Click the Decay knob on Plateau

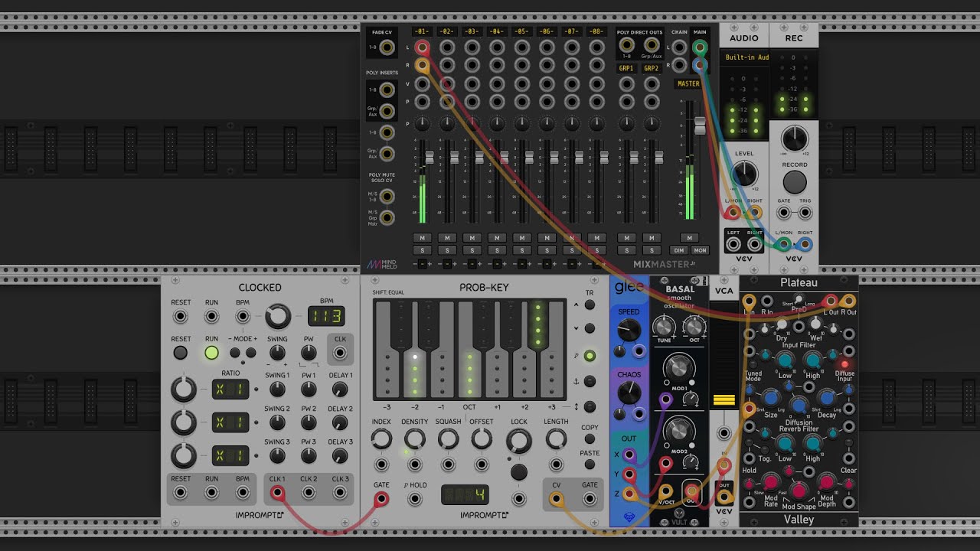coord(826,397)
